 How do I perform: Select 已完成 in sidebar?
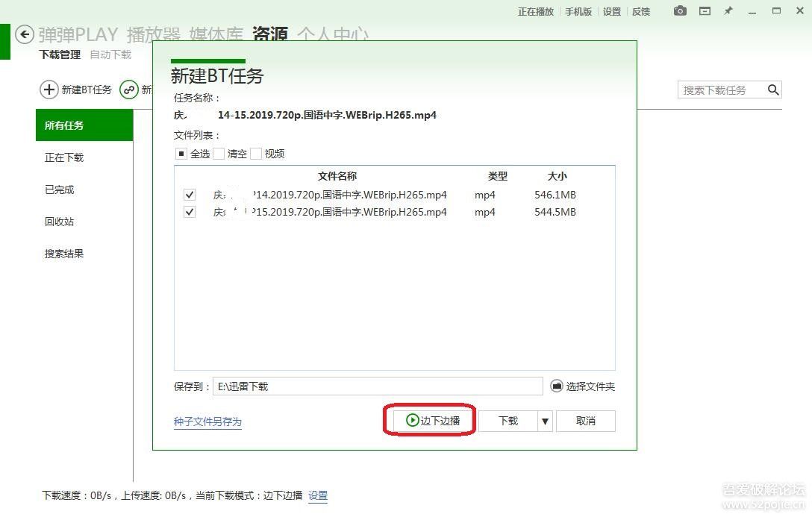(59, 189)
